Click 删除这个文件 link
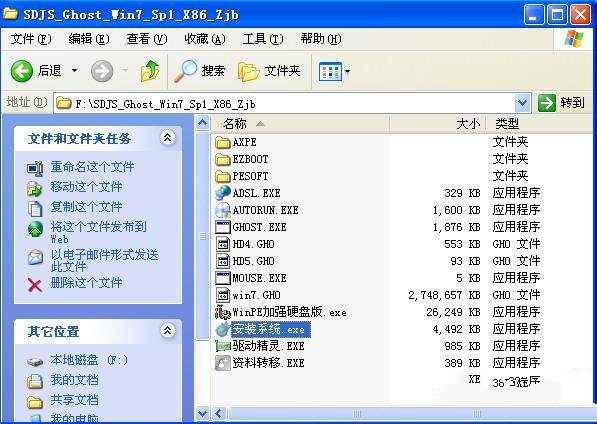The width and height of the screenshot is (597, 424). click(x=86, y=283)
